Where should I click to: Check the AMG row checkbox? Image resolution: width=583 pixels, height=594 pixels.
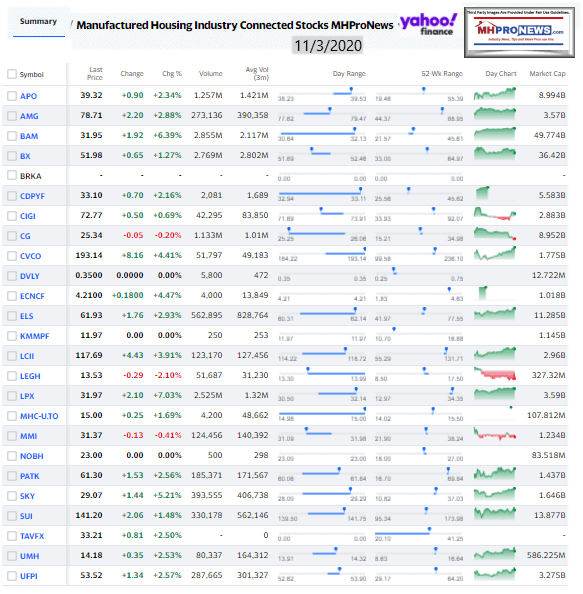click(12, 116)
